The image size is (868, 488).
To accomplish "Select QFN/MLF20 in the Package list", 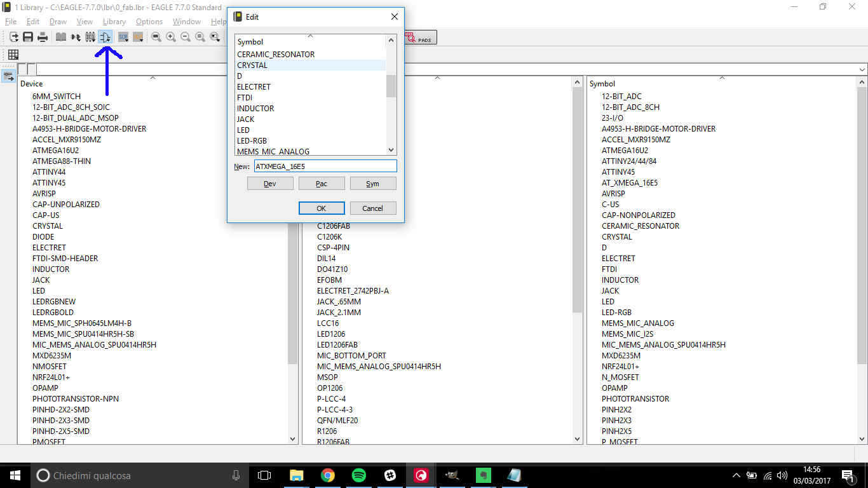I will pos(337,421).
